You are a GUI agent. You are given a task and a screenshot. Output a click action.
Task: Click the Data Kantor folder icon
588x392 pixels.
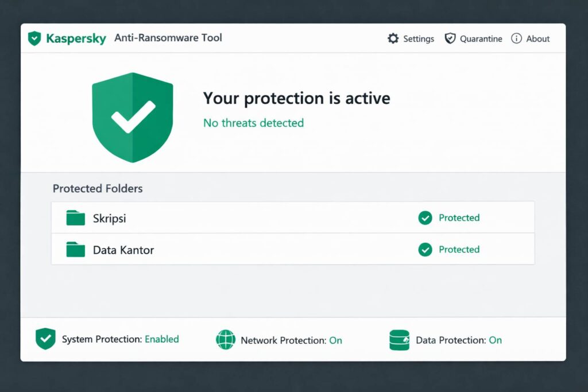[x=75, y=250]
